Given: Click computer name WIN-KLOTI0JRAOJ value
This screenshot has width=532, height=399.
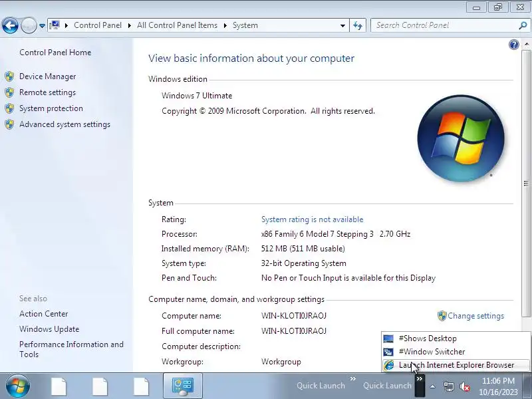Looking at the screenshot, I should 294,316.
